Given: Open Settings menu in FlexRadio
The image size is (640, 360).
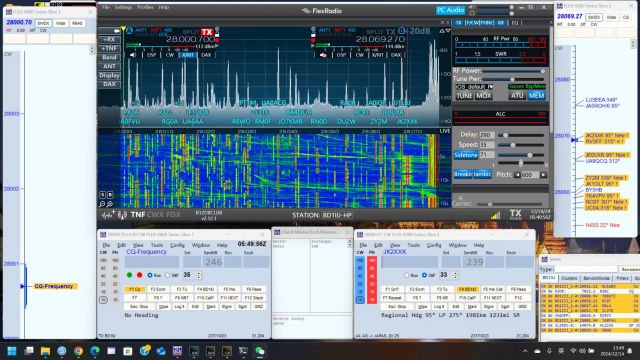Looking at the screenshot, I should coord(123,7).
